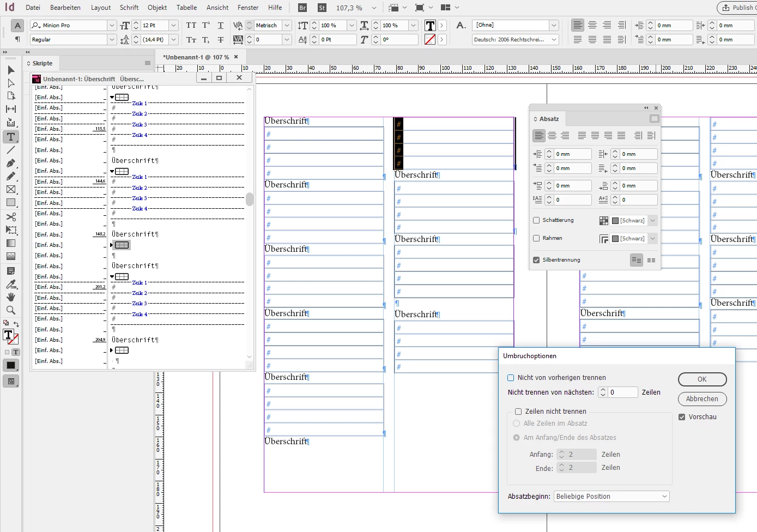Swap fill and stroke arrows

pos(16,324)
